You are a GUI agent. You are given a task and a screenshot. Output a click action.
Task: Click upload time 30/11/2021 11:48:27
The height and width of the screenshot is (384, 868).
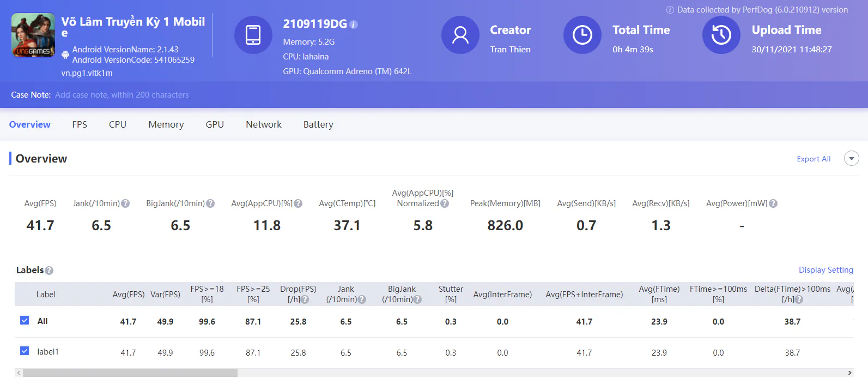point(792,50)
